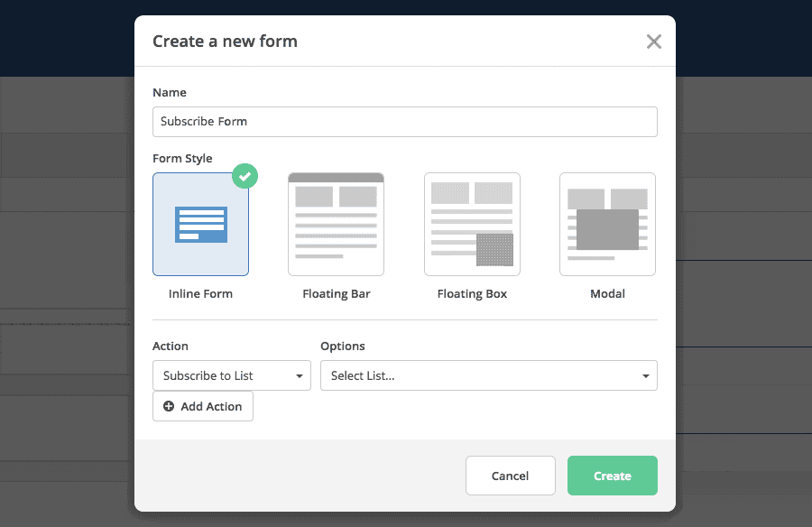Deselect the Inline Form style option
The height and width of the screenshot is (527, 812).
(x=200, y=223)
